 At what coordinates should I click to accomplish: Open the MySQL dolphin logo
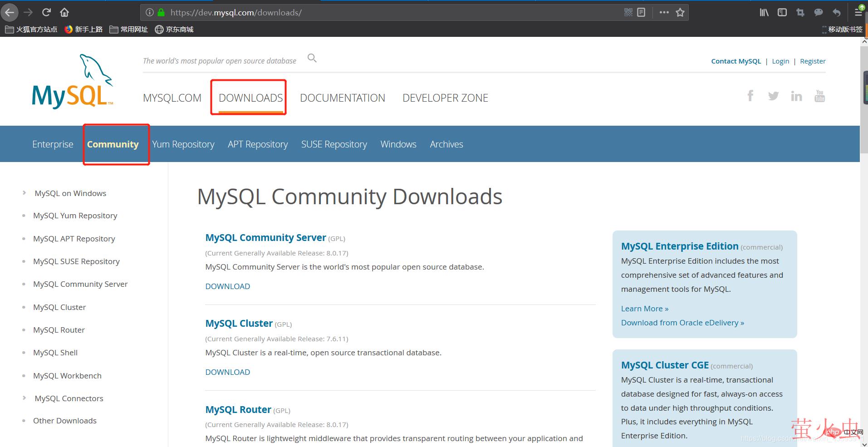coord(73,82)
